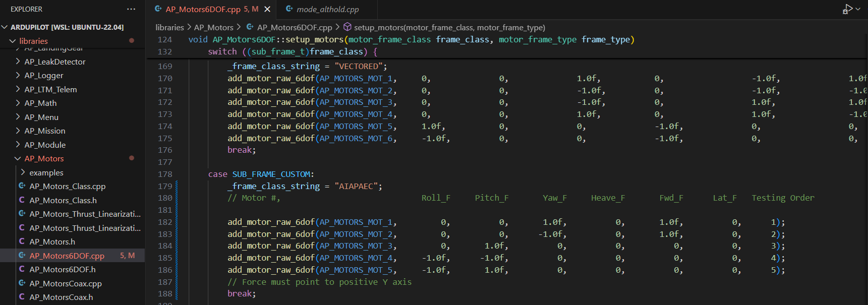This screenshot has height=305, width=868.
Task: Click the SUB_FRAME_CUSTOM case label
Action: pyautogui.click(x=271, y=174)
